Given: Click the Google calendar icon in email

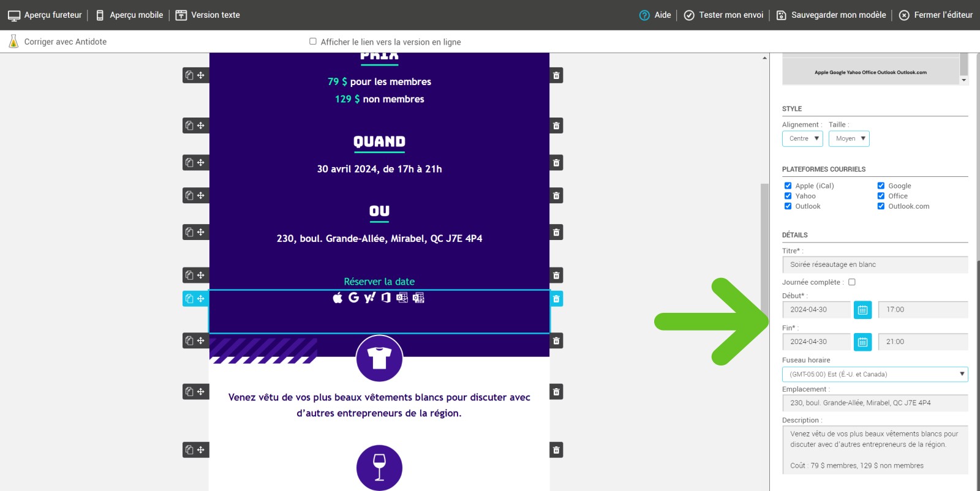Looking at the screenshot, I should coord(353,298).
